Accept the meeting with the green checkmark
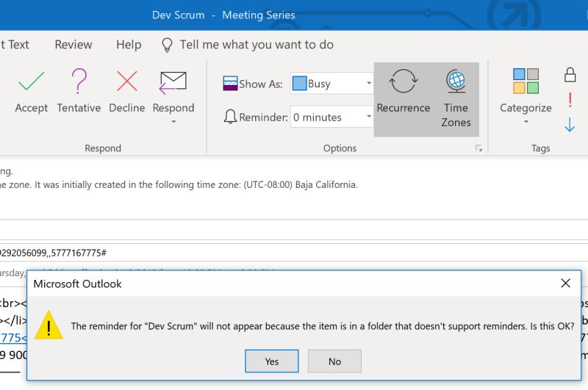Screen dimensions: 588x390 point(31,92)
